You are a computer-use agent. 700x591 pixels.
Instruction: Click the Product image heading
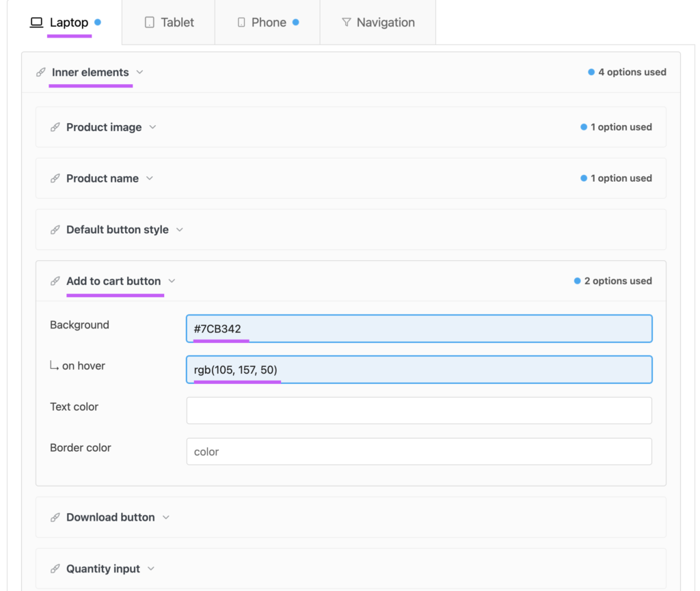(x=104, y=127)
